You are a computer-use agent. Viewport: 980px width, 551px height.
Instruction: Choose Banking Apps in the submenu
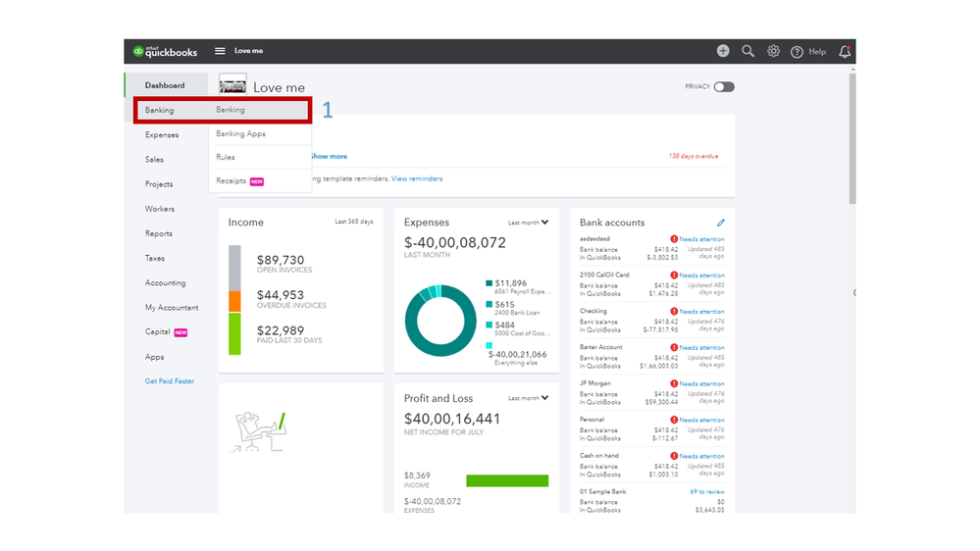click(240, 133)
